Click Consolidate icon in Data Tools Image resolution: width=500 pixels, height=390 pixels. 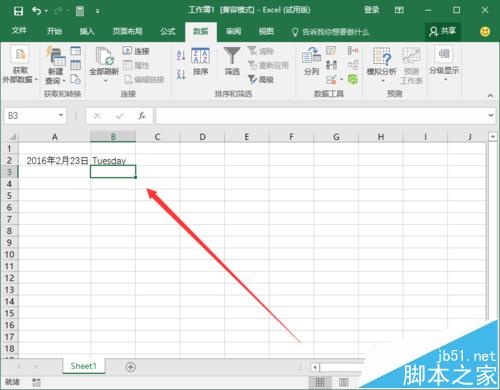(x=353, y=51)
